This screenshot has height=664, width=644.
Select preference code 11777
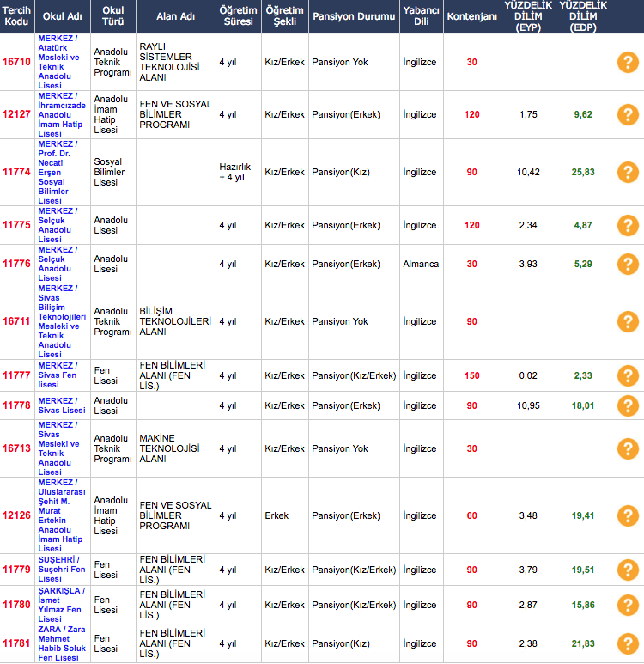coord(17,375)
